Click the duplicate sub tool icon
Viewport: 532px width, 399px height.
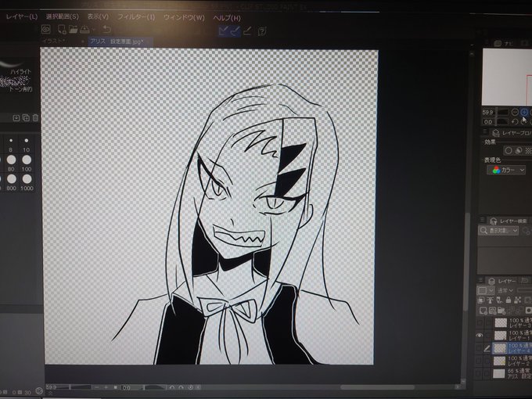point(26,118)
